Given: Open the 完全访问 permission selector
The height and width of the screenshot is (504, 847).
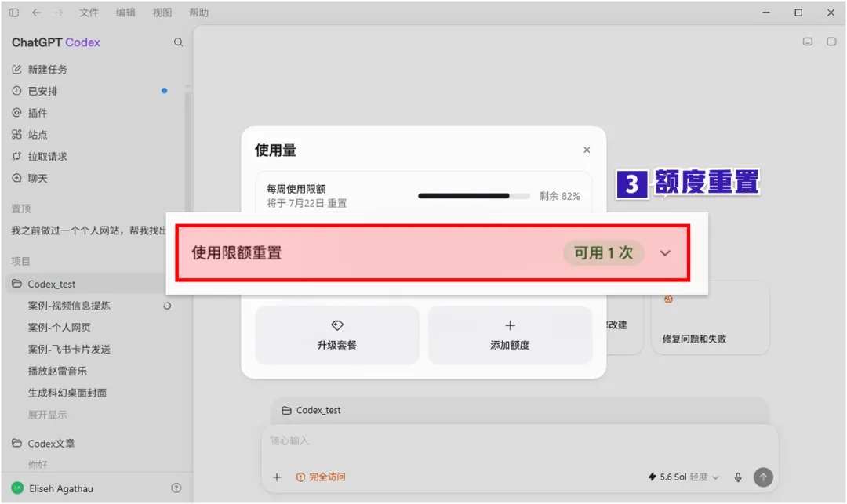Looking at the screenshot, I should click(321, 477).
